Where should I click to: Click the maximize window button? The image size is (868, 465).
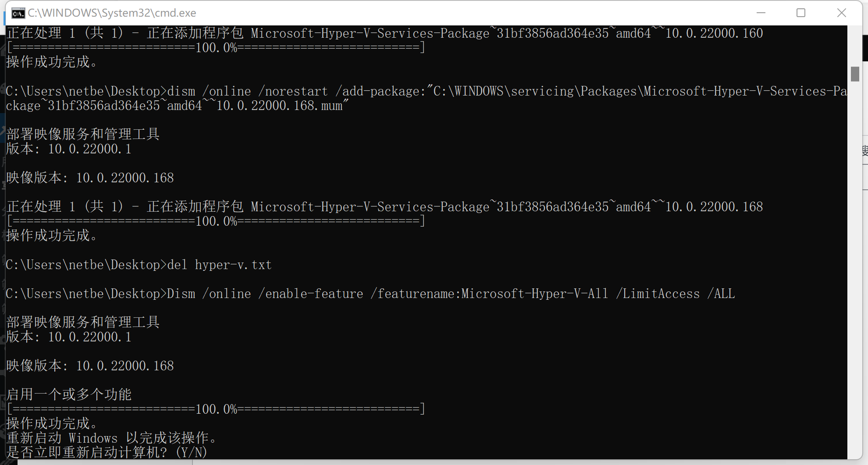tap(800, 13)
